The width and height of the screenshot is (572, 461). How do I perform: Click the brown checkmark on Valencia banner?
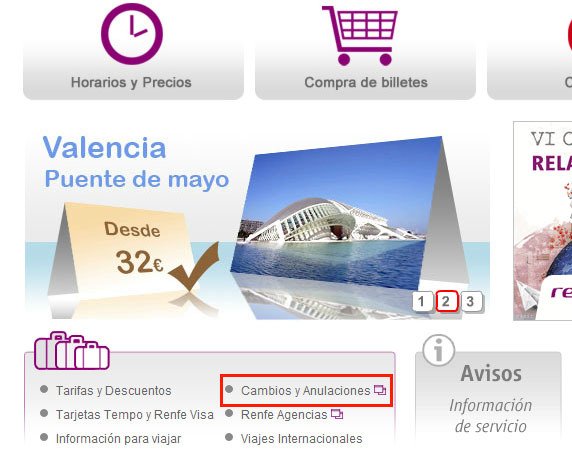pos(194,267)
